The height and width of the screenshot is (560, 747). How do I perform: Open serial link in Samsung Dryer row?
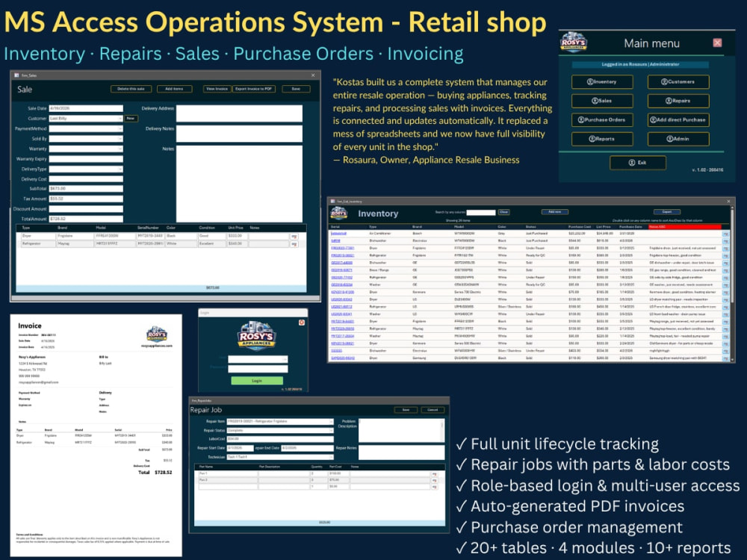coord(342,358)
